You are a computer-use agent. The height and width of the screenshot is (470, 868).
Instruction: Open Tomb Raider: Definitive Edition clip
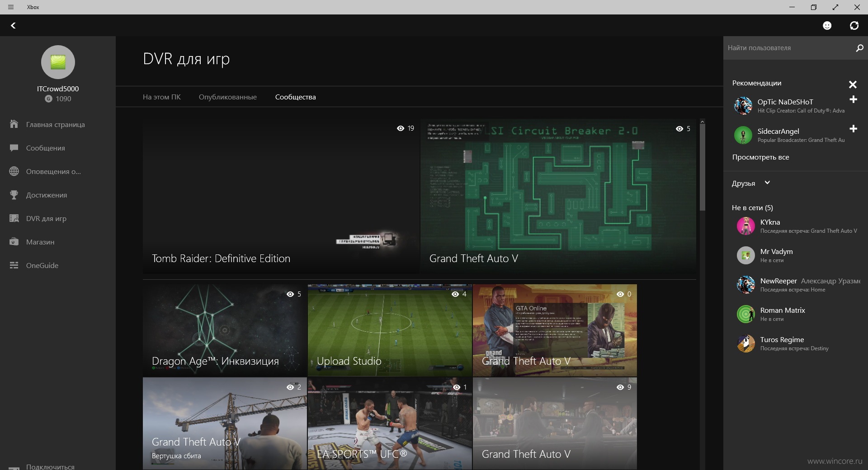281,196
